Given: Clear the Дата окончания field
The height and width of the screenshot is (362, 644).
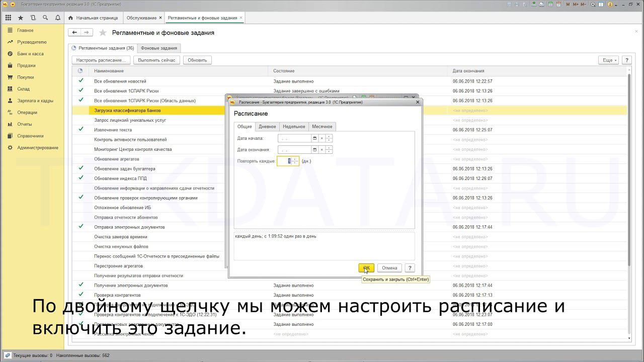Looking at the screenshot, I should click(x=322, y=149).
